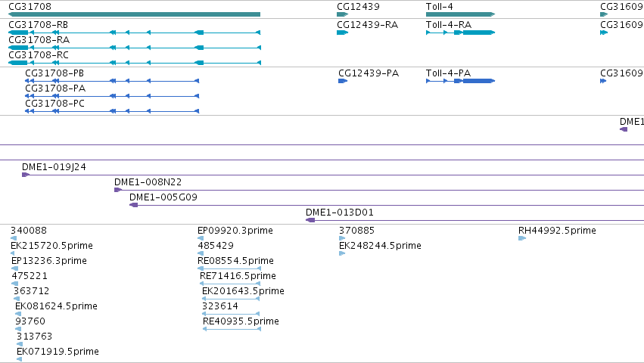This screenshot has width=644, height=363.
Task: Select the RE08554.5prime EST feature
Action: (x=229, y=268)
